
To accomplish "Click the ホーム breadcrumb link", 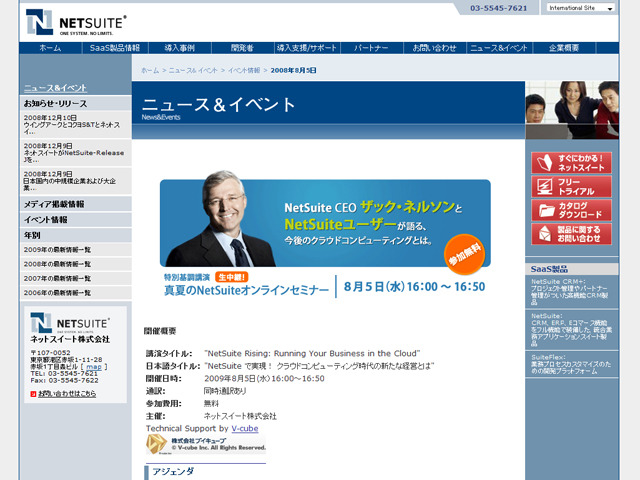I will coord(150,70).
